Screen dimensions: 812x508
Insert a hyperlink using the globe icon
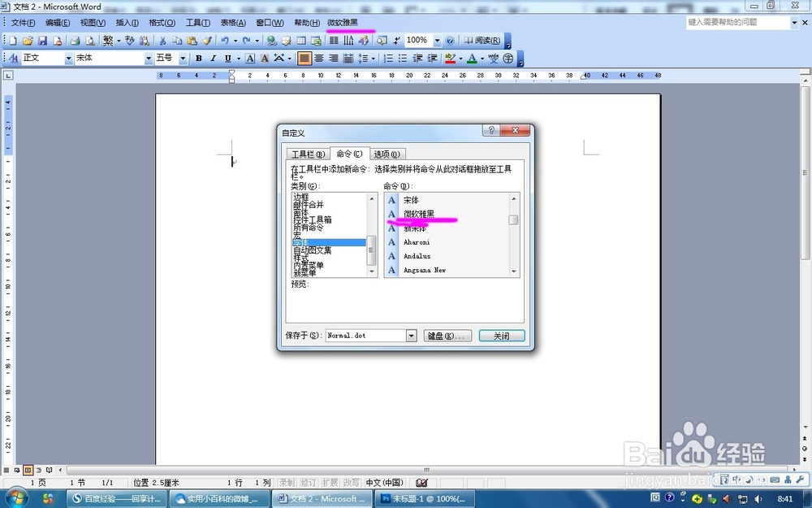click(271, 41)
